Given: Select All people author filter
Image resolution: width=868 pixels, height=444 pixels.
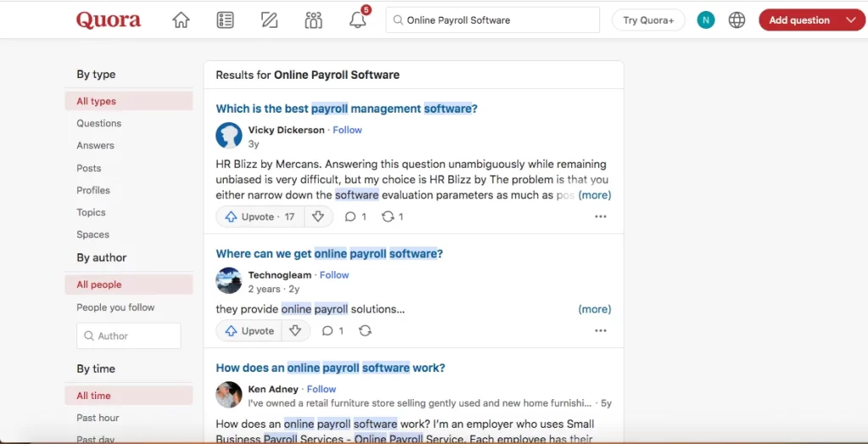Looking at the screenshot, I should coord(129,285).
